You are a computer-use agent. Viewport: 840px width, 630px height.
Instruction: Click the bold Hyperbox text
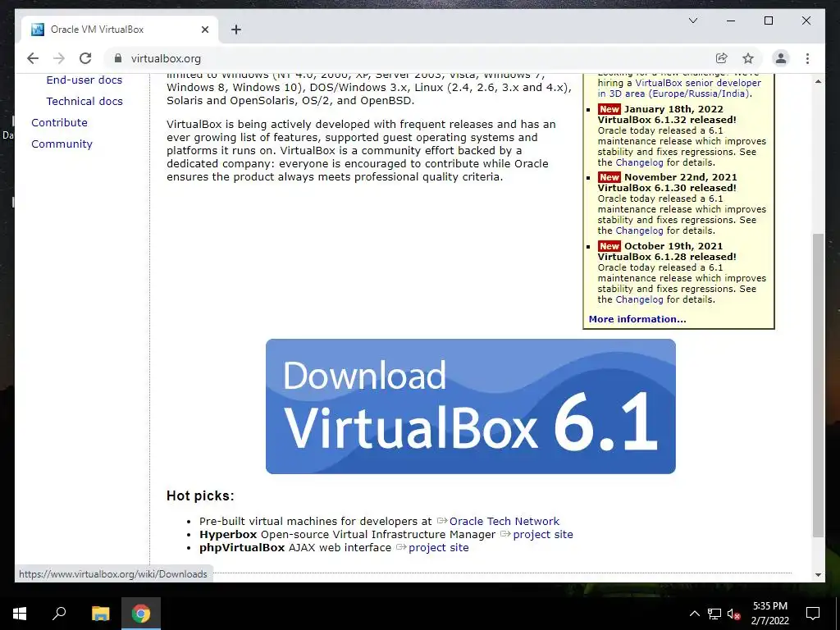pos(228,535)
